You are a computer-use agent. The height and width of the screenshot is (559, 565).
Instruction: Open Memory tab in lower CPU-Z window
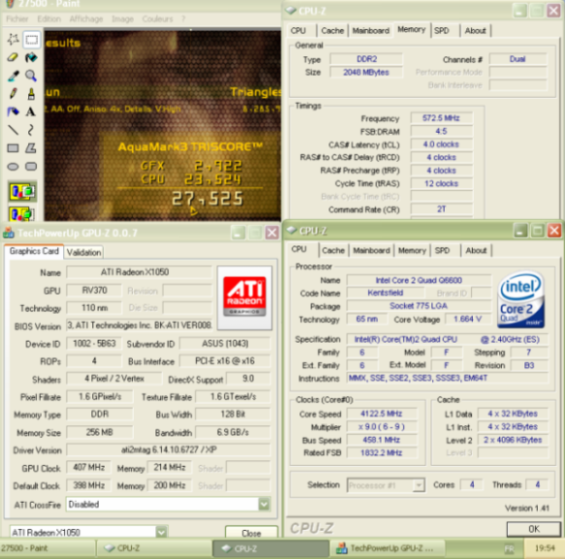[x=412, y=250]
